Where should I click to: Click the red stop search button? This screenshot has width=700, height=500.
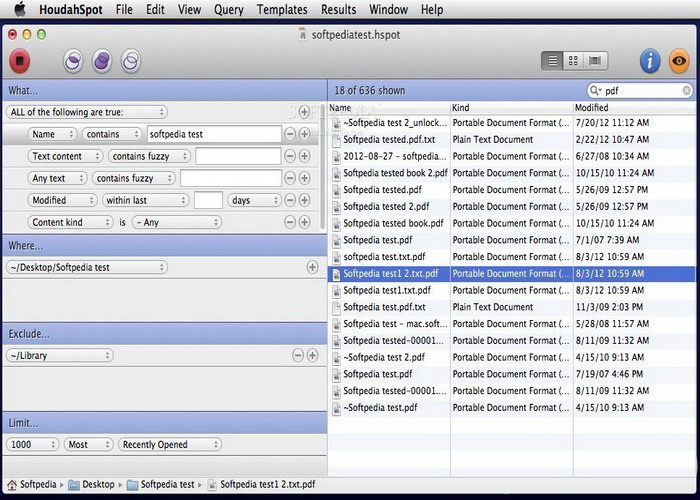tap(19, 61)
